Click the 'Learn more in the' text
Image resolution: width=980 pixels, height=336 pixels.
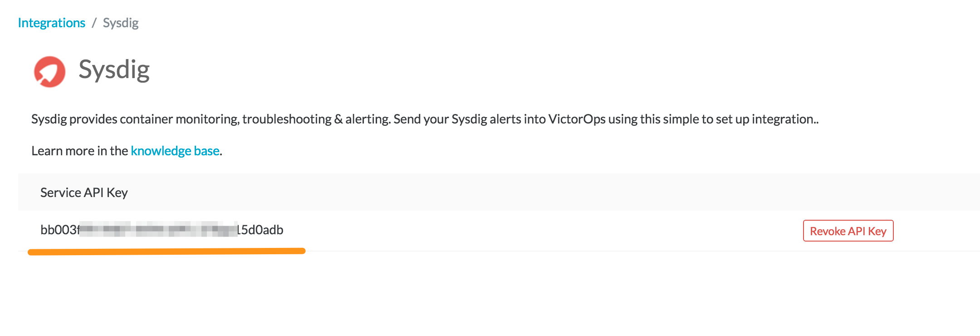coord(79,150)
